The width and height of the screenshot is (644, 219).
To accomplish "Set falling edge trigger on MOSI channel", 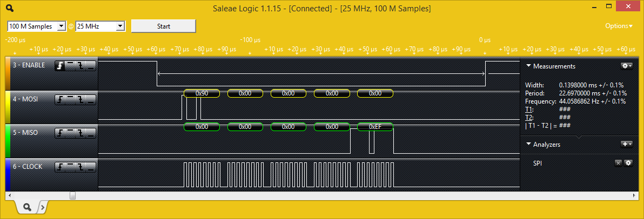I will tap(81, 99).
